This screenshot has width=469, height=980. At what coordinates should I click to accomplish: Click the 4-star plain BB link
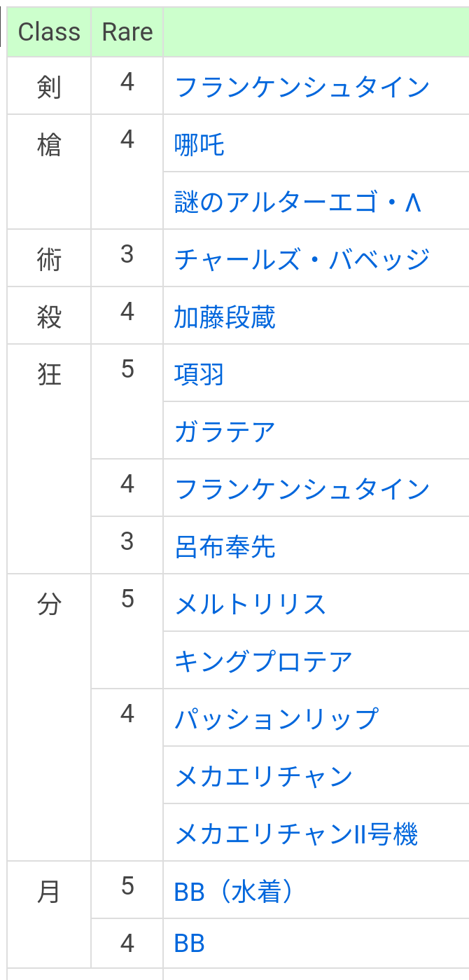(x=189, y=944)
